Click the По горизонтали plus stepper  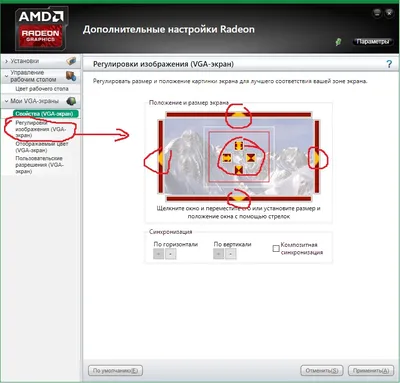(x=170, y=254)
